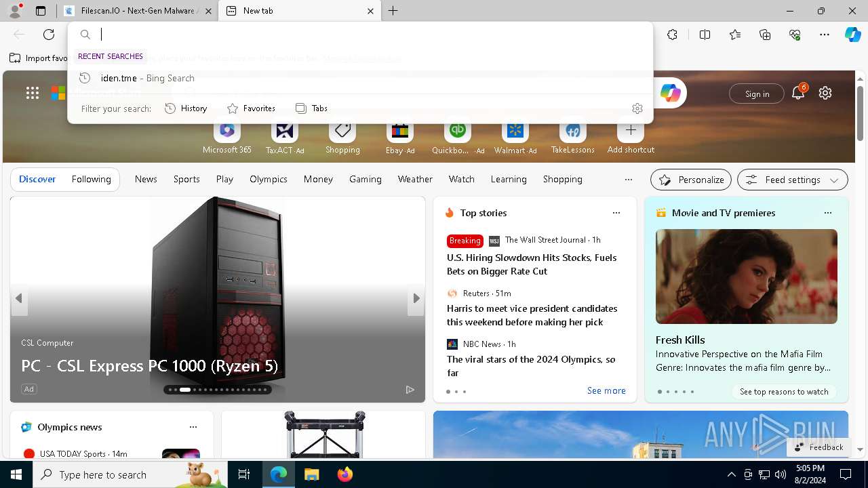
Task: Launch Firefox from the taskbar
Action: pos(345,474)
